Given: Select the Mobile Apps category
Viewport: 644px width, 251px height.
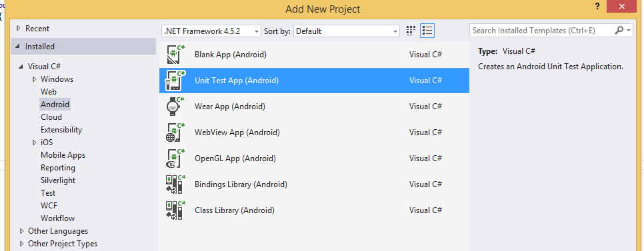Looking at the screenshot, I should coord(63,155).
